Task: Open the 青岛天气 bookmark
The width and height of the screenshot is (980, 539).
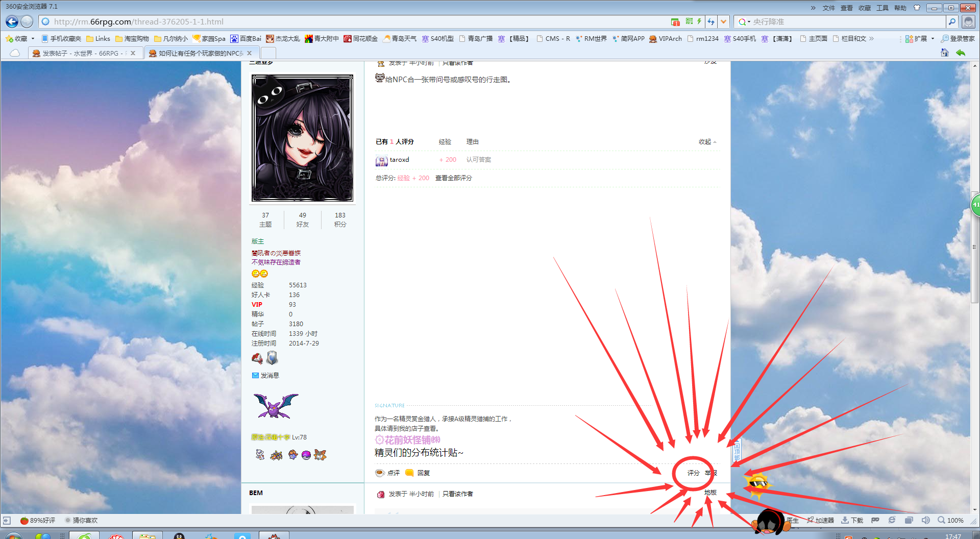Action: pos(400,39)
